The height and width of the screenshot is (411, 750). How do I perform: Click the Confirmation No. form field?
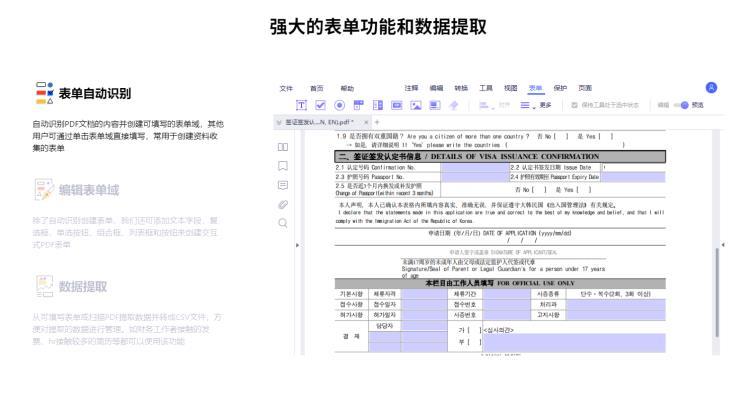(x=474, y=167)
